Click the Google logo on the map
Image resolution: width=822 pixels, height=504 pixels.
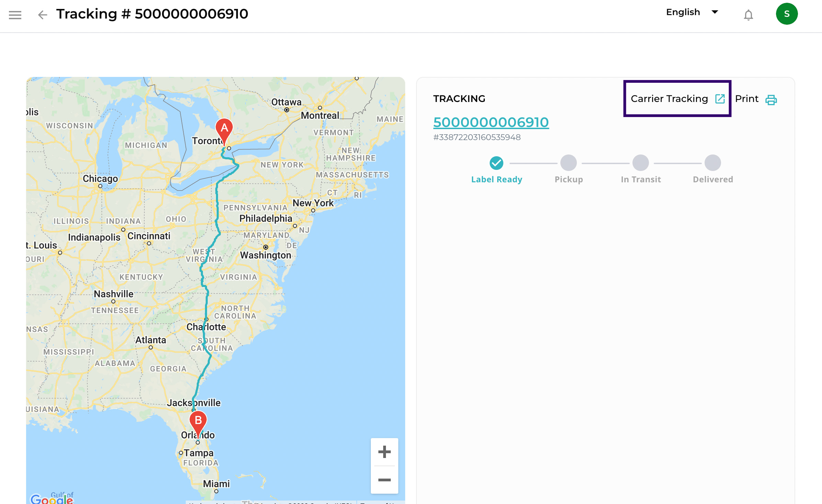click(x=52, y=499)
